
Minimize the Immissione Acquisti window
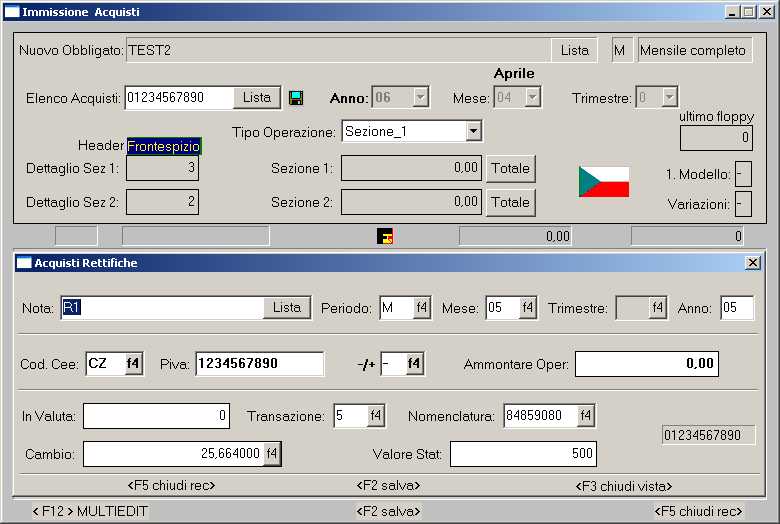click(x=731, y=11)
